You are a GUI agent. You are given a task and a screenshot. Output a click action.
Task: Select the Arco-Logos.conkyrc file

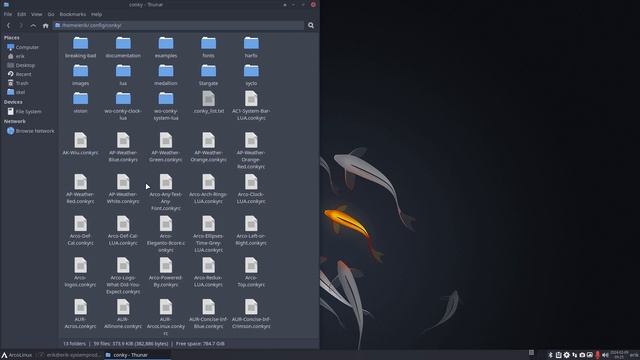pos(80,265)
